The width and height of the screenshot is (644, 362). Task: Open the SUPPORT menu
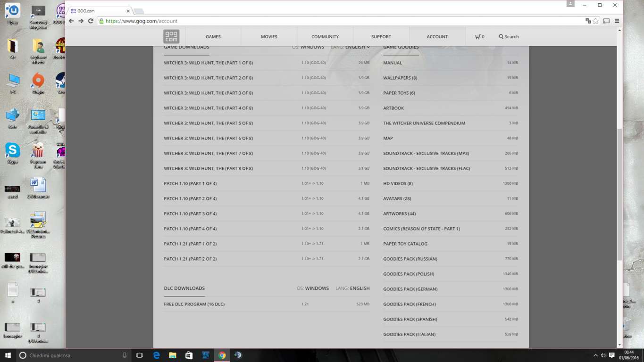[x=381, y=37]
